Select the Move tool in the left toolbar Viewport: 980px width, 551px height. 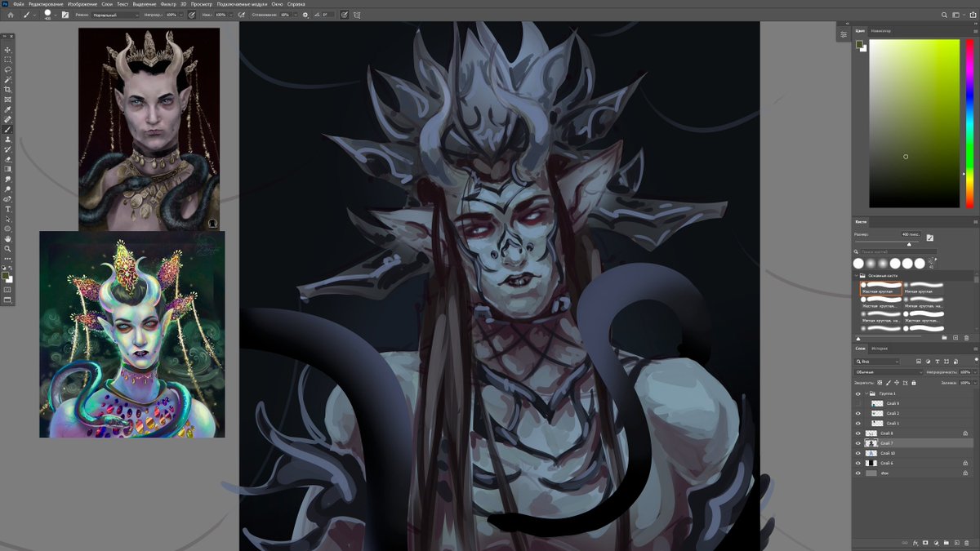8,50
